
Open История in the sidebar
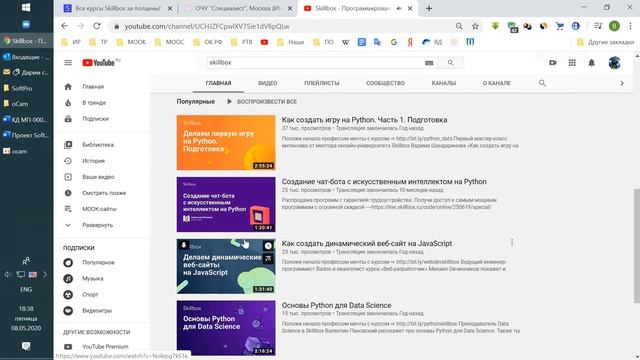[93, 161]
